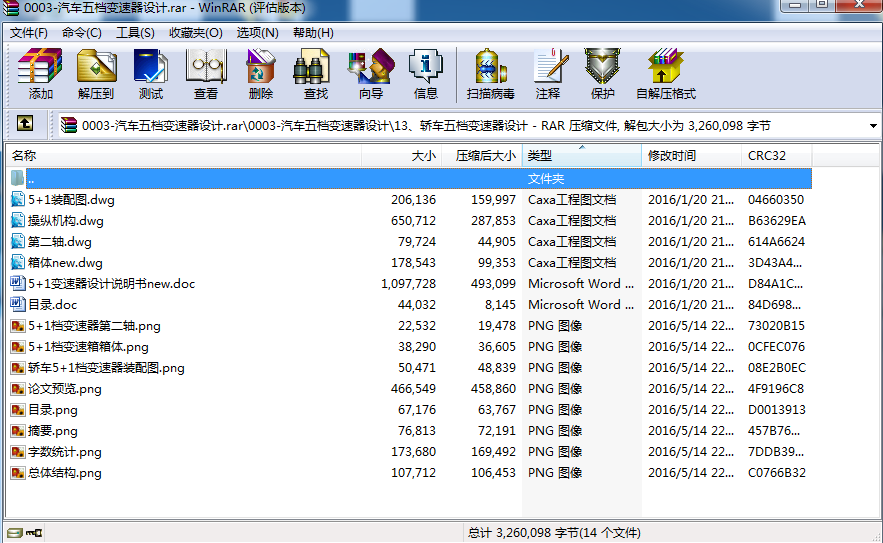
Task: Select file 目录.png
Action: point(53,410)
